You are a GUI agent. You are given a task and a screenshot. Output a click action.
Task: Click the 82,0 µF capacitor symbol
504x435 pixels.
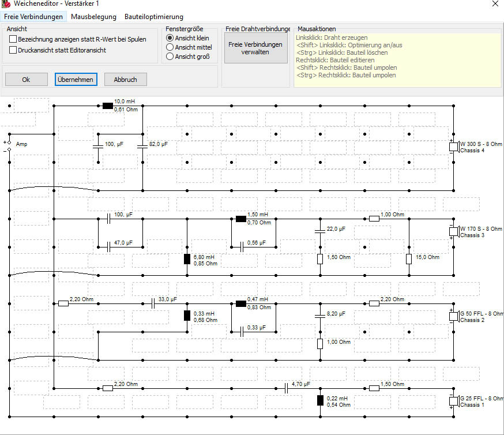[x=142, y=147]
